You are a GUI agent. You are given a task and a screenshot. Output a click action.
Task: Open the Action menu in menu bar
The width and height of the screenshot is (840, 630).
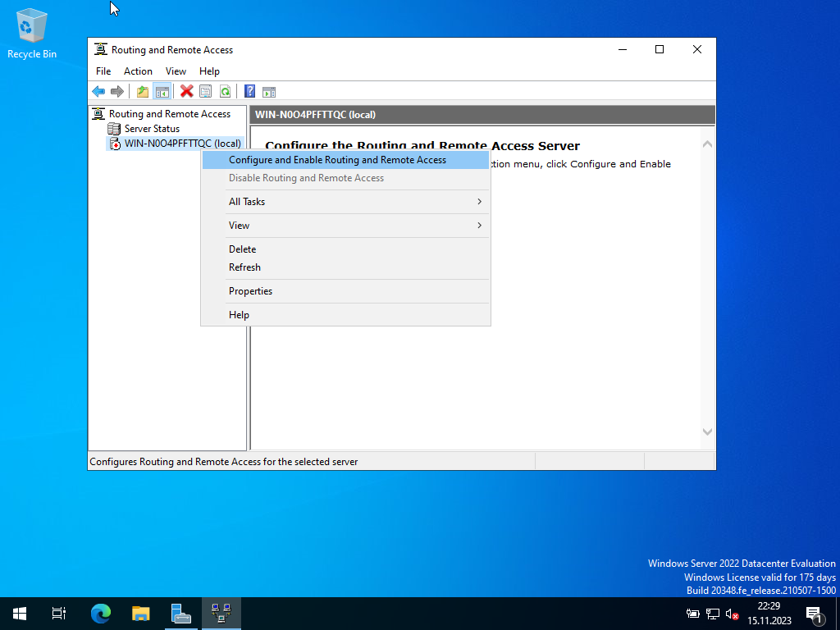(138, 71)
